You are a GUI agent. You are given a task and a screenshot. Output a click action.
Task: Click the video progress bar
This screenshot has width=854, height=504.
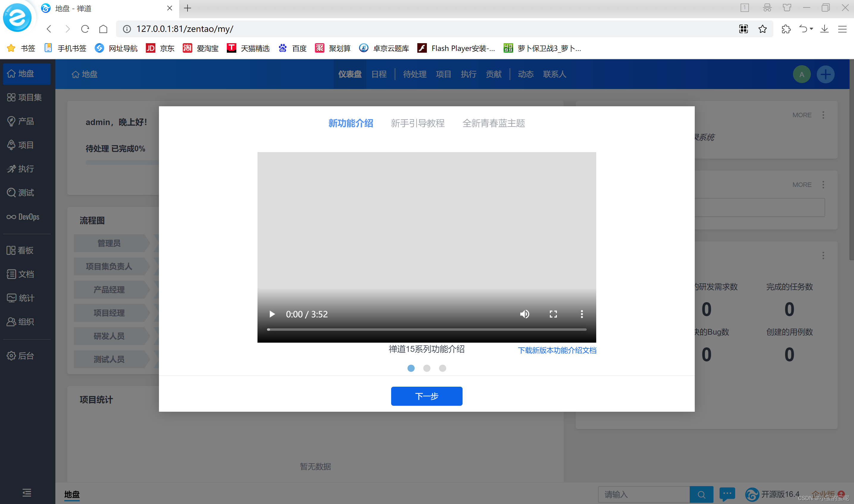427,330
